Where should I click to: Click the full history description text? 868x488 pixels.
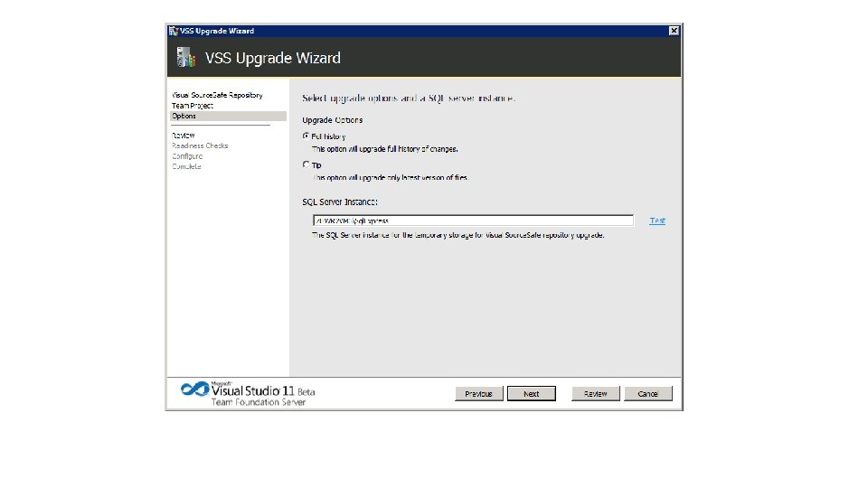click(385, 149)
